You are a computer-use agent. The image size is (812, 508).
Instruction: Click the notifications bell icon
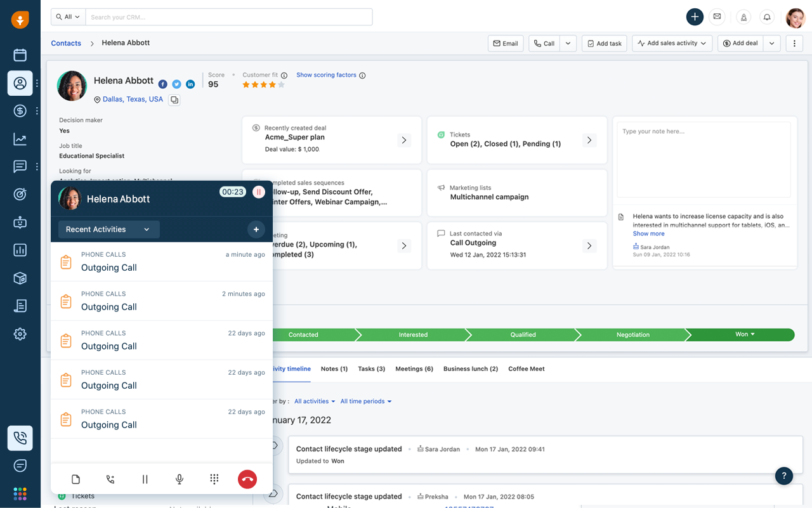tap(767, 17)
